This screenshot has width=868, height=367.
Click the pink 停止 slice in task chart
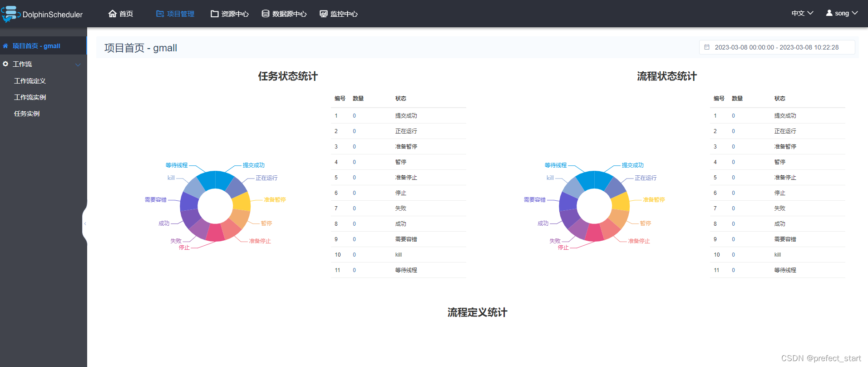point(215,232)
